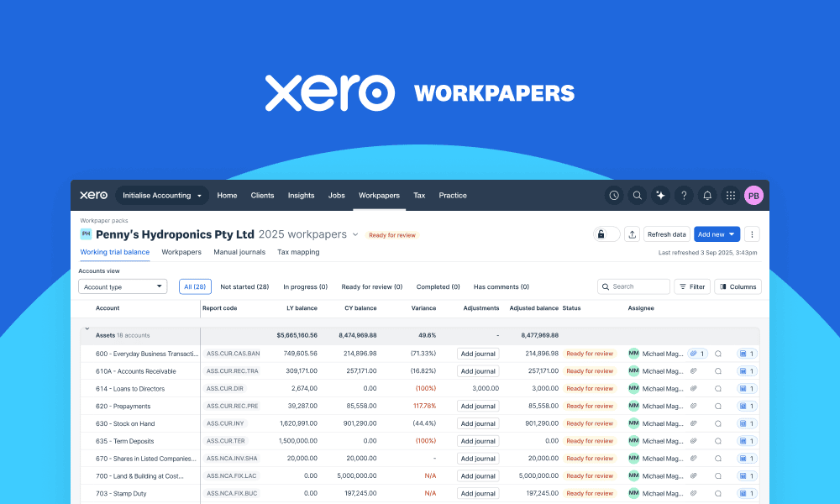Click the account Search input field
The width and height of the screenshot is (840, 504).
pos(633,286)
